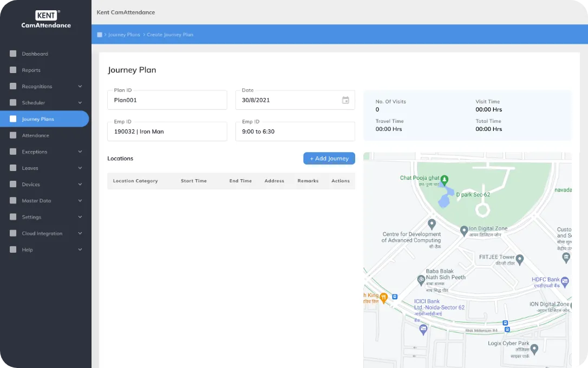Screen dimensions: 588x368
Task: Click the Exceptions sidebar icon
Action: 13,152
